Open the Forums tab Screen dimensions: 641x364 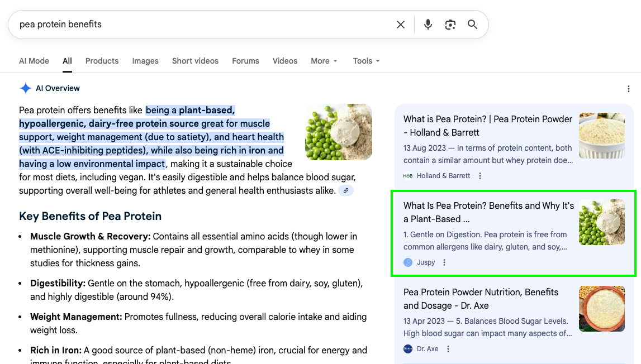(246, 61)
